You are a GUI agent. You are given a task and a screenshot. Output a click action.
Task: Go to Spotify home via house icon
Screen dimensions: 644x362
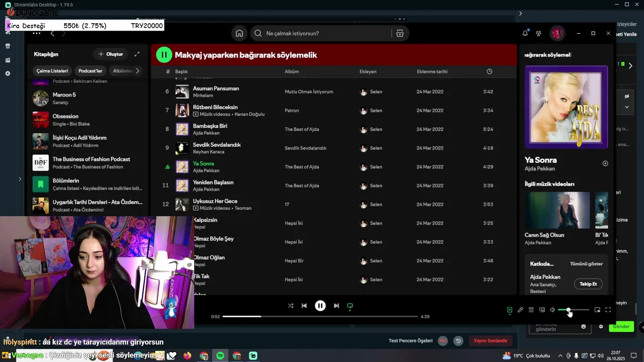[x=239, y=33]
